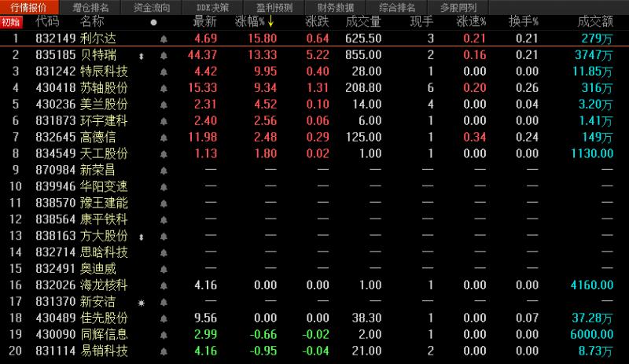Click the bell icon for 易销科技
Image resolution: width=629 pixels, height=364 pixels.
click(164, 352)
